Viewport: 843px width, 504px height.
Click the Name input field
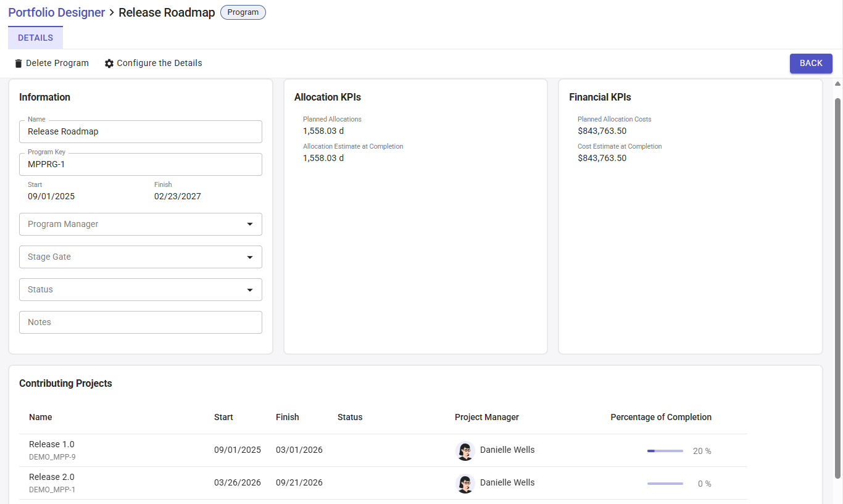141,131
